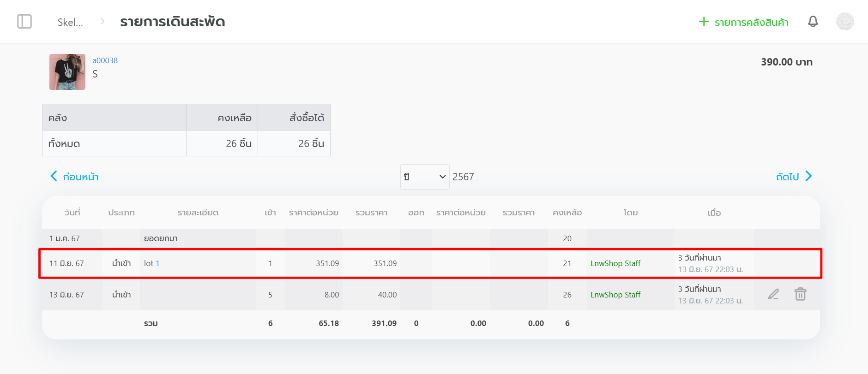This screenshot has height=374, width=868.
Task: Click the right chevron beside ถัดไป
Action: (808, 176)
